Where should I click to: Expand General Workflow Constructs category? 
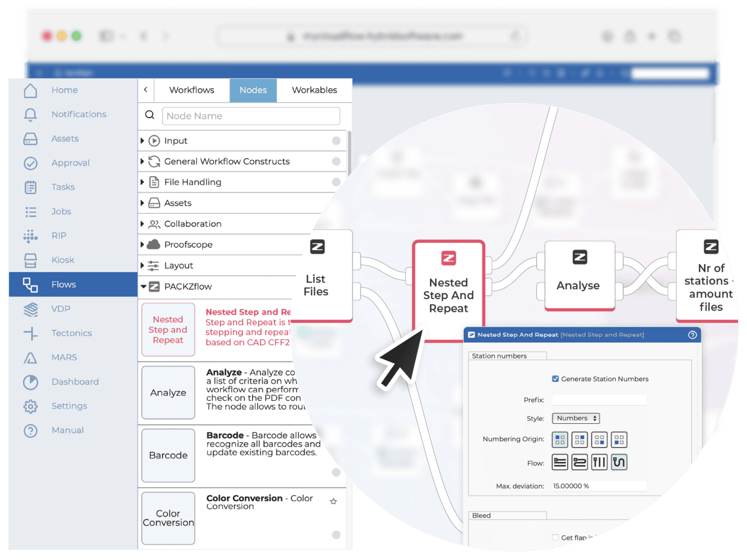[x=143, y=162]
